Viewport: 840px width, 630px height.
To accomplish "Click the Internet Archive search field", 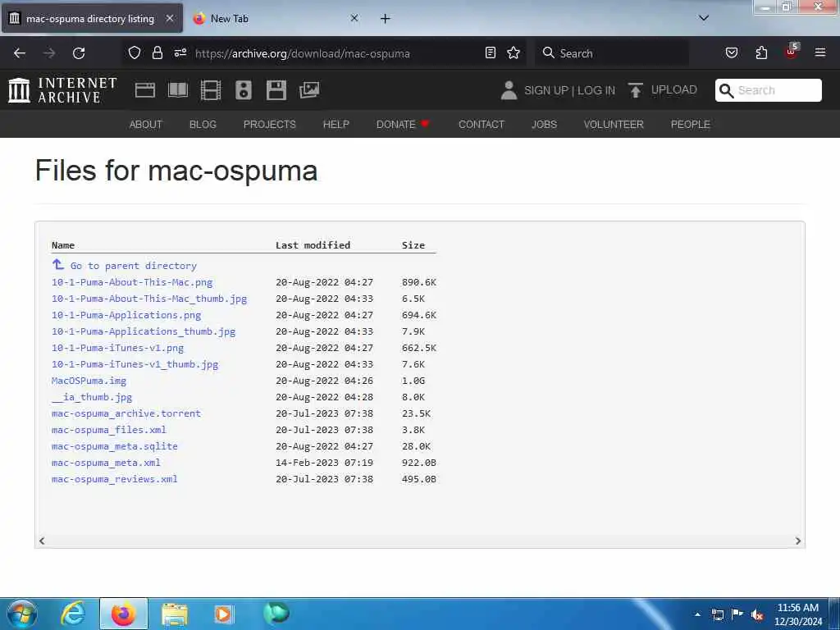I will [768, 90].
